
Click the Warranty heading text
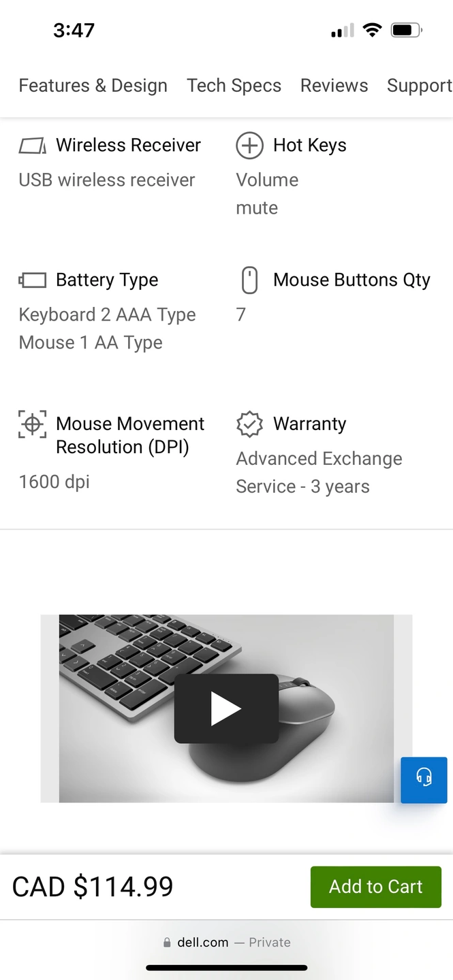click(309, 424)
